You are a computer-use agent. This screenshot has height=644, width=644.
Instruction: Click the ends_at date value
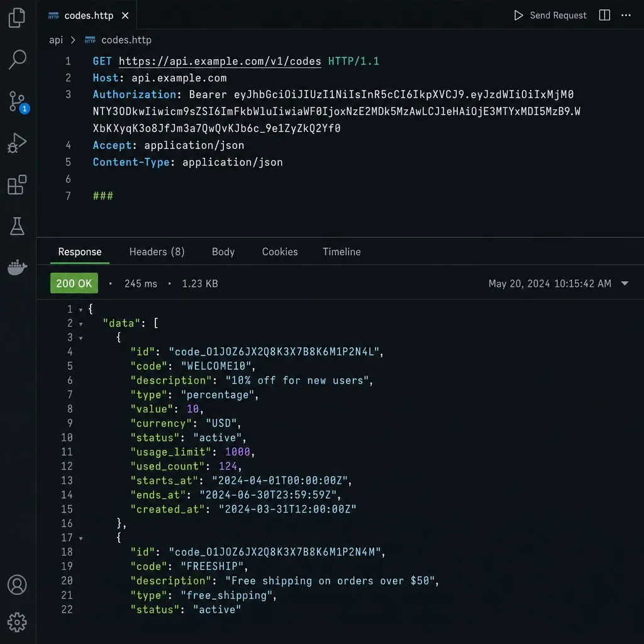[x=268, y=495]
